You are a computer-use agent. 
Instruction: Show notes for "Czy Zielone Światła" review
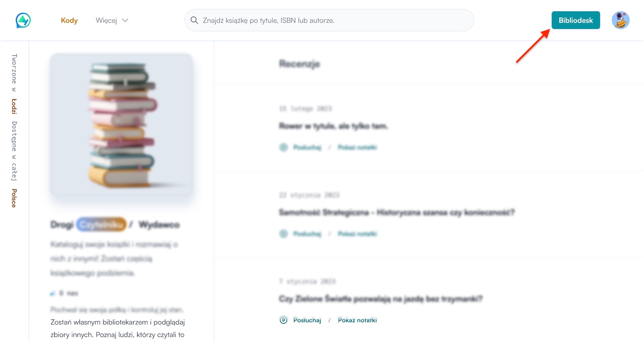click(x=357, y=320)
